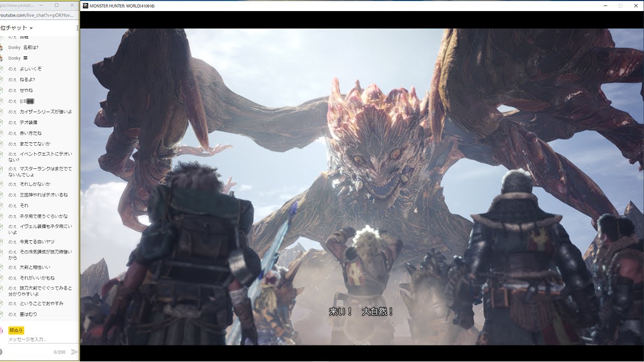
Task: Click めぇ username beside ということでおやすみ
Action: 13,303
